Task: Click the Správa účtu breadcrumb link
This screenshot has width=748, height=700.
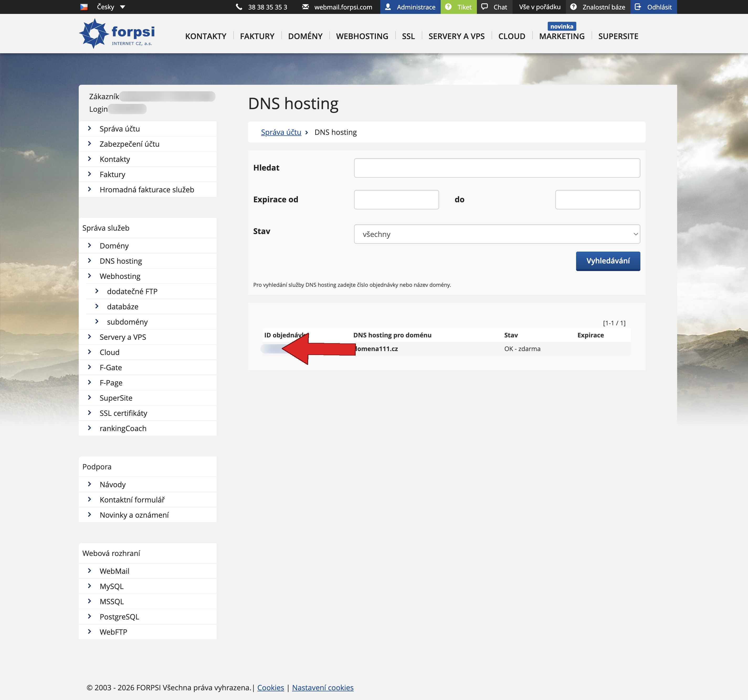Action: (x=281, y=132)
